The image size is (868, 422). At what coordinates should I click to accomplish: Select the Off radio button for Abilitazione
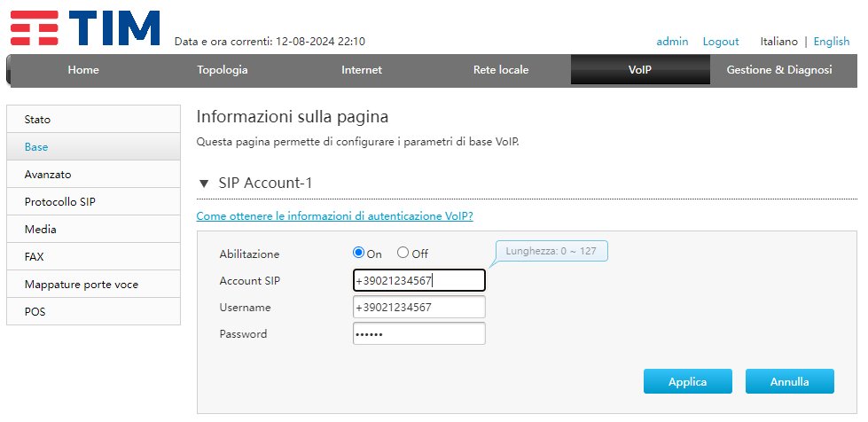[x=403, y=253]
